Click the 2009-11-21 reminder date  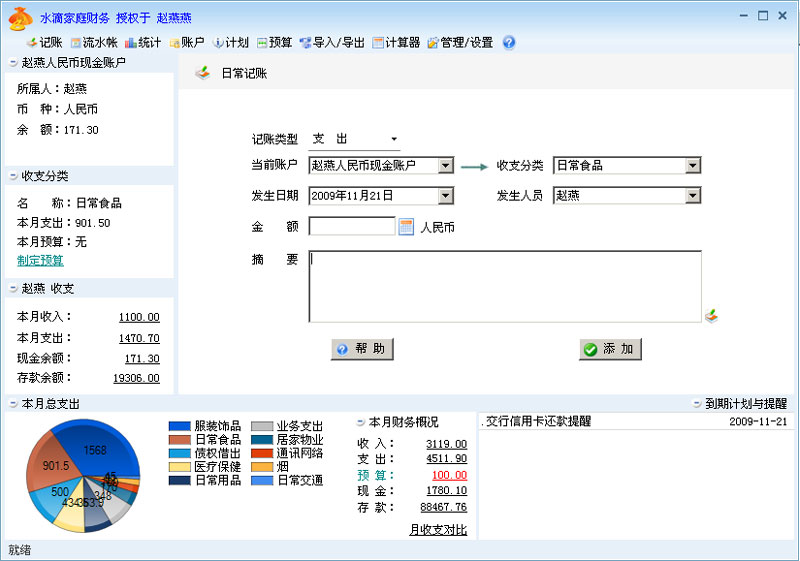(x=758, y=422)
